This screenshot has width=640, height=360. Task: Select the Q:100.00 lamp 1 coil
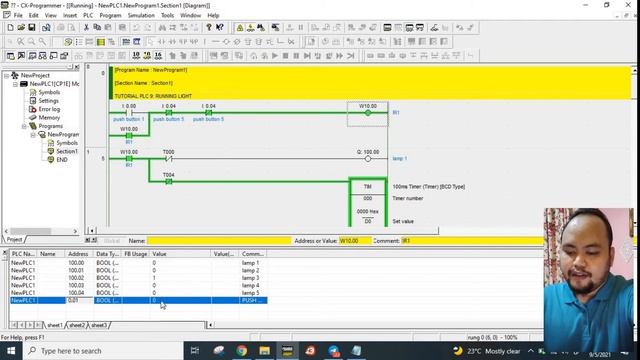(x=368, y=158)
